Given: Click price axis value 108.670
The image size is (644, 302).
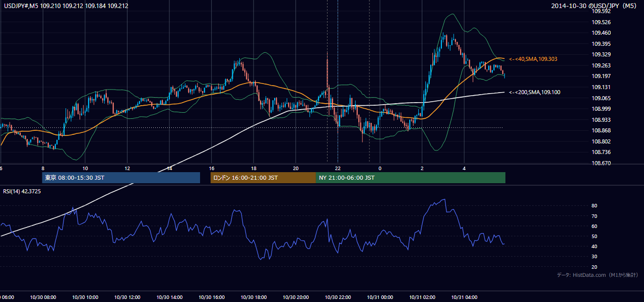Looking at the screenshot, I should 601,163.
